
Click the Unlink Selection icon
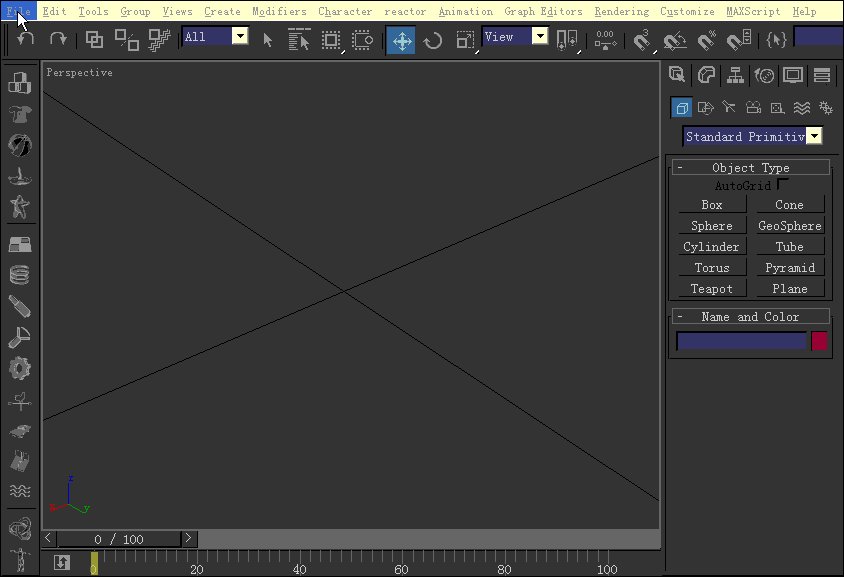point(127,40)
